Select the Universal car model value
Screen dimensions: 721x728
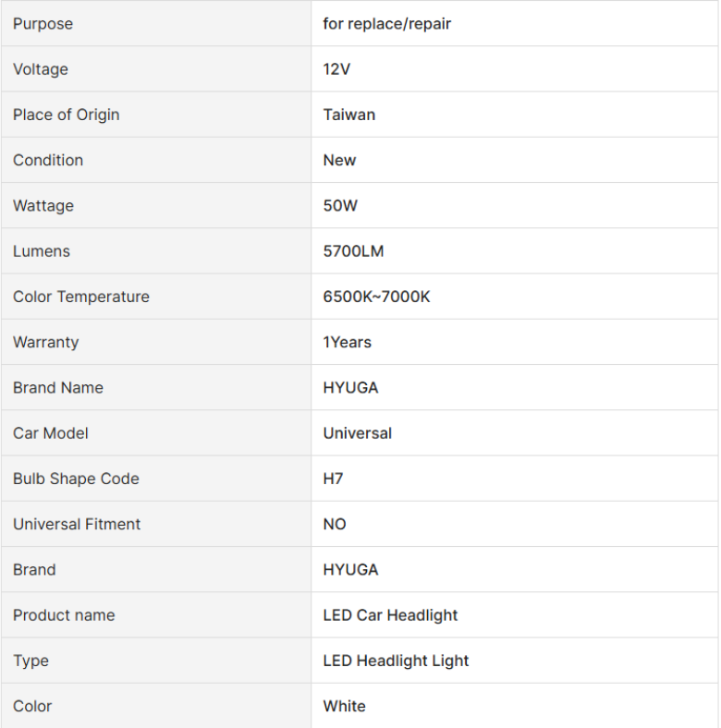pos(357,433)
